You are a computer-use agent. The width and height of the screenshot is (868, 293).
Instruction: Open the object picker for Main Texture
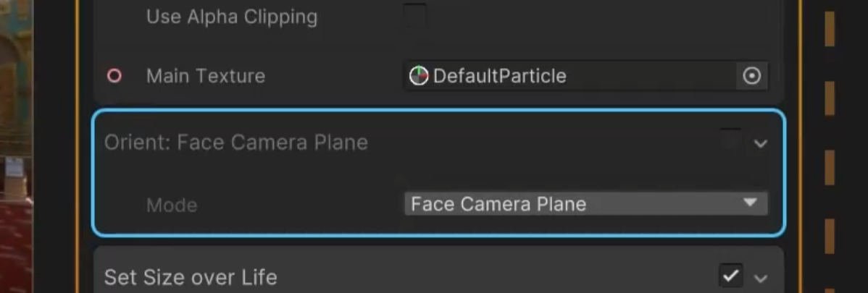752,76
